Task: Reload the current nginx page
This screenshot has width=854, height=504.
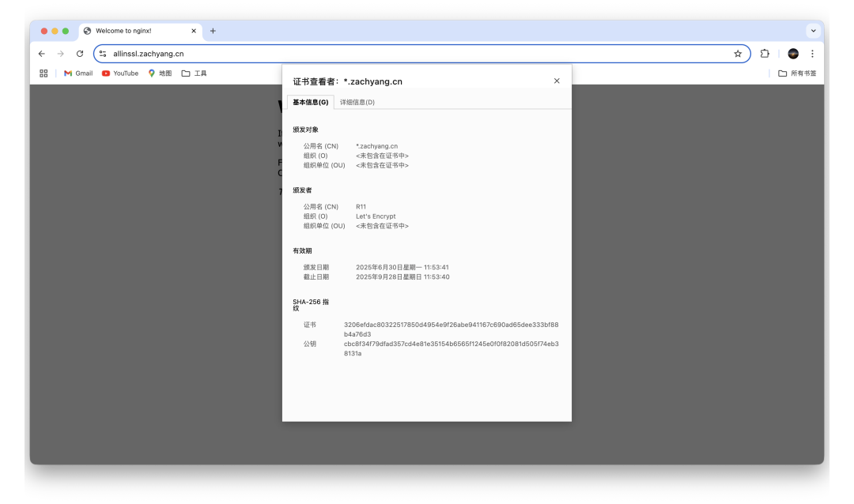Action: (81, 54)
